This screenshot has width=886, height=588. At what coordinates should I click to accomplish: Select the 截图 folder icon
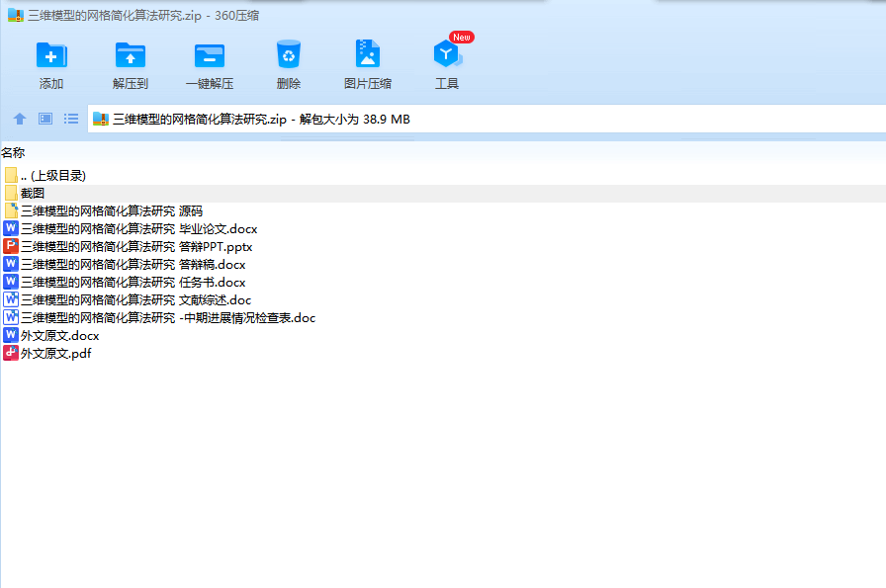11,193
